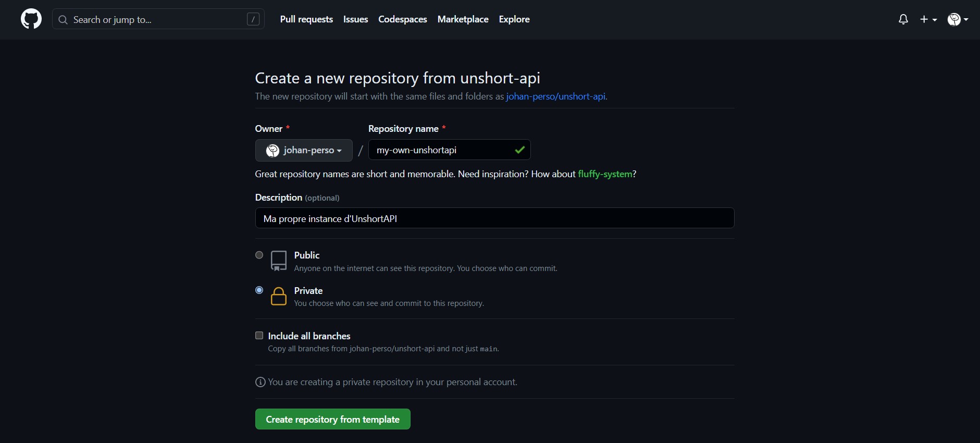Open user avatar account menu
The width and height of the screenshot is (980, 443).
pos(958,19)
